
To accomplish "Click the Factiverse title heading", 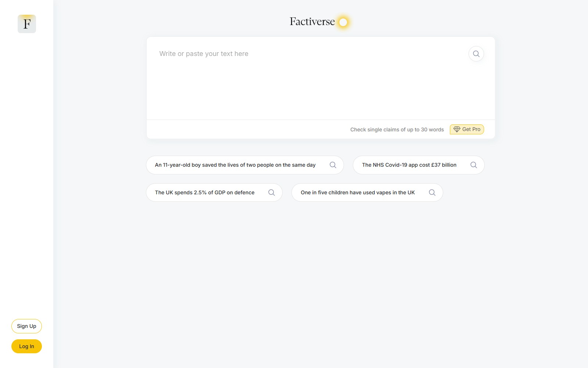I will coord(312,22).
